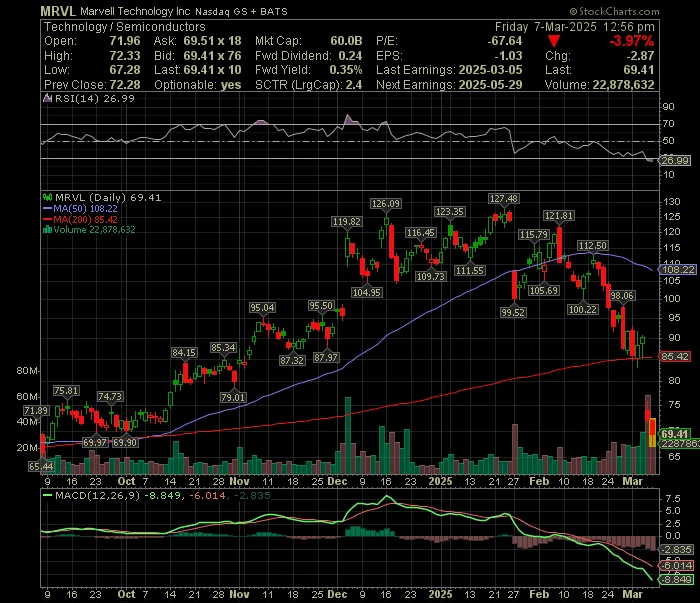Click the 84.15 price label
700x603 pixels.
184,353
